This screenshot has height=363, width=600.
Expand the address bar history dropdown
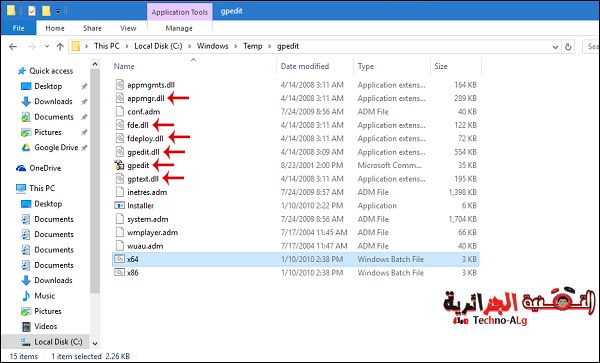point(555,47)
